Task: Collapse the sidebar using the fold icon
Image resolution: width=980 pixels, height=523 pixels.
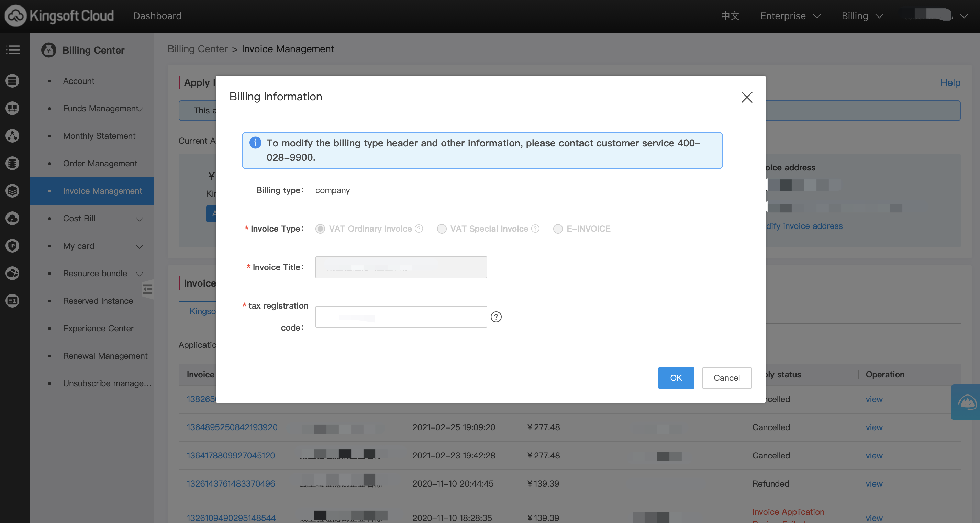Action: tap(148, 289)
